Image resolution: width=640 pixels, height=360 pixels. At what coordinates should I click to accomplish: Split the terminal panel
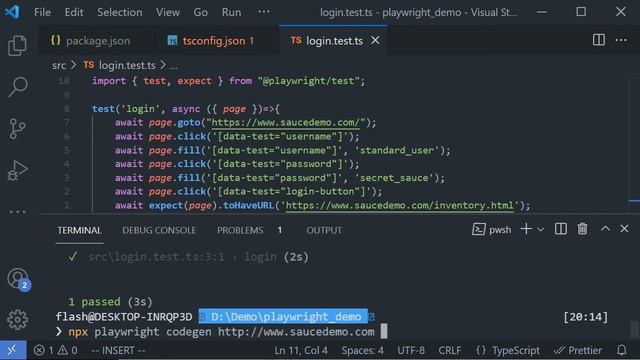560,229
